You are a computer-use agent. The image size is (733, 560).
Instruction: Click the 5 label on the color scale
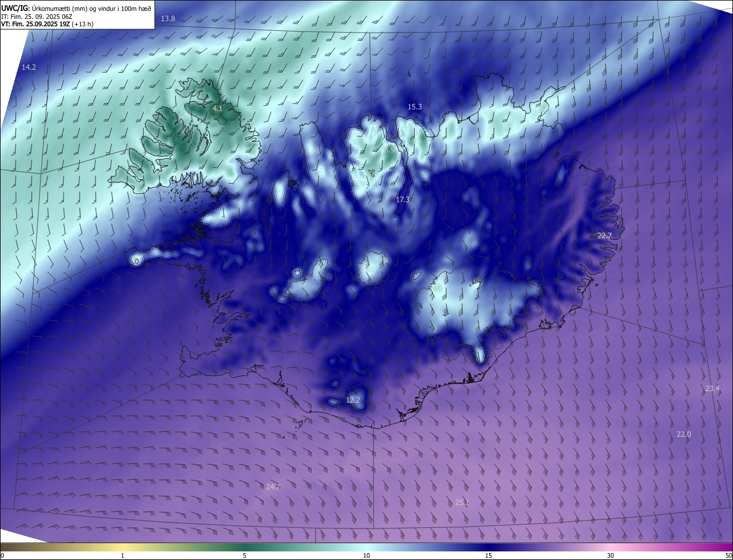tap(245, 556)
